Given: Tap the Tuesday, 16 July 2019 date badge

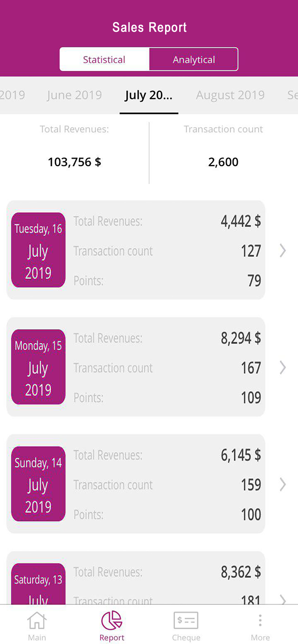Looking at the screenshot, I should point(38,250).
